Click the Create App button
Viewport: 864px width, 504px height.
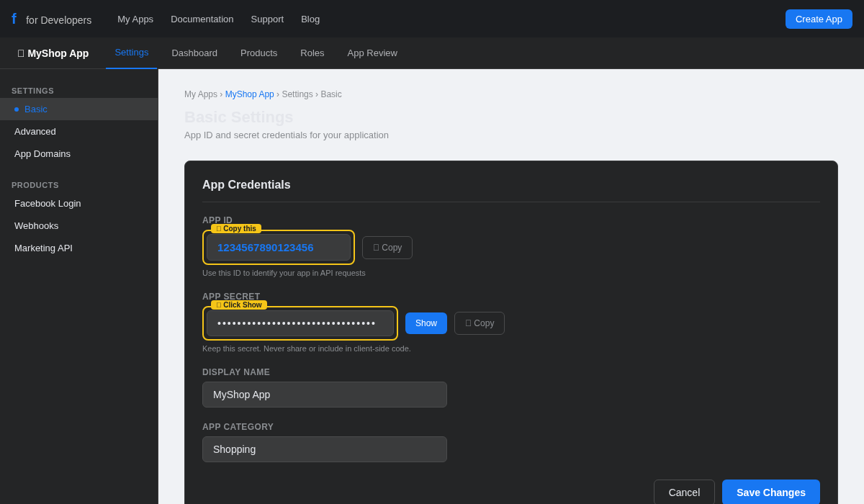[x=819, y=19]
